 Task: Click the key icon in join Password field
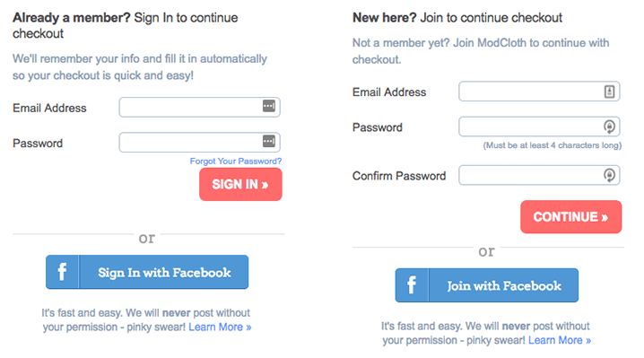(609, 127)
